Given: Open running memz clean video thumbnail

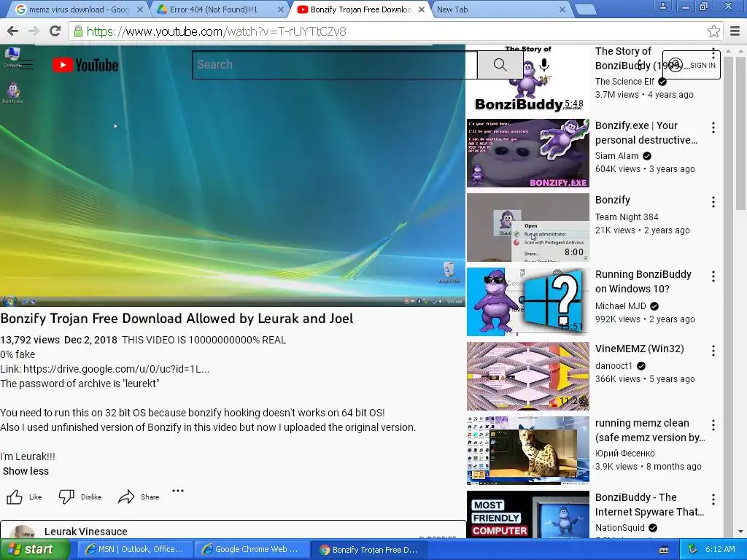Looking at the screenshot, I should [528, 450].
